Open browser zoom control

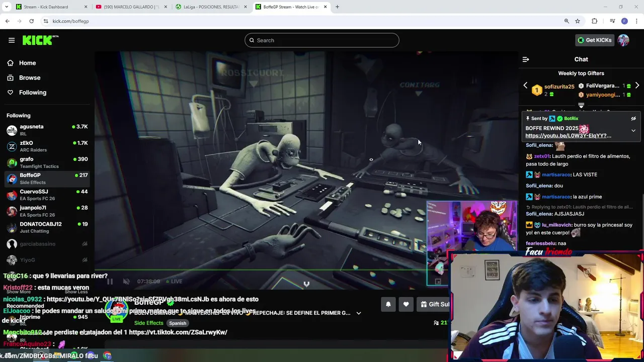pyautogui.click(x=567, y=21)
